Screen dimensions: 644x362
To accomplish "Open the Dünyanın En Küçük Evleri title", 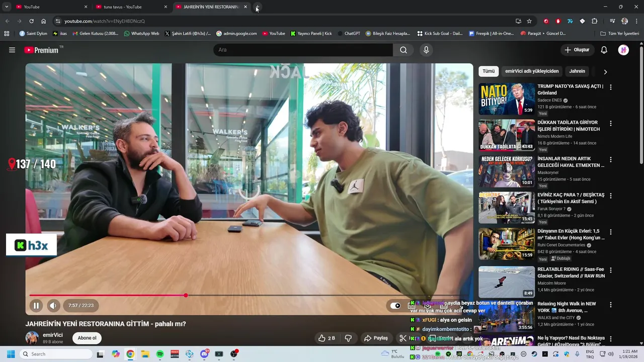I will pyautogui.click(x=571, y=234).
